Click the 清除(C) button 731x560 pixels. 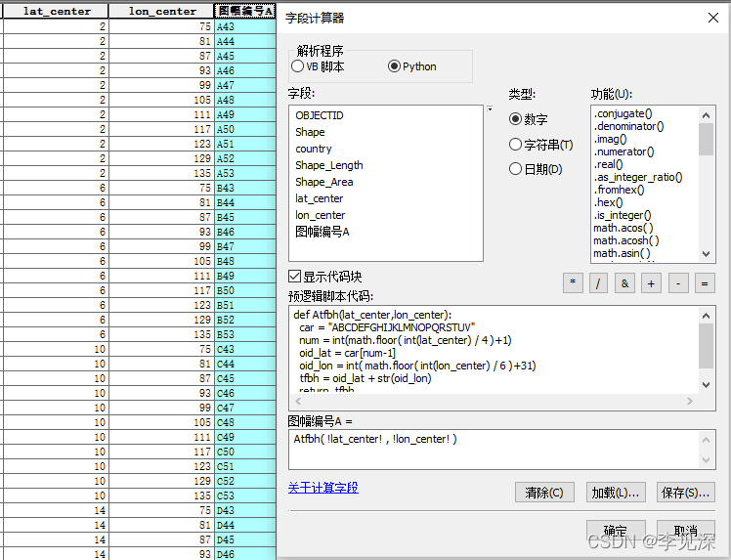543,492
